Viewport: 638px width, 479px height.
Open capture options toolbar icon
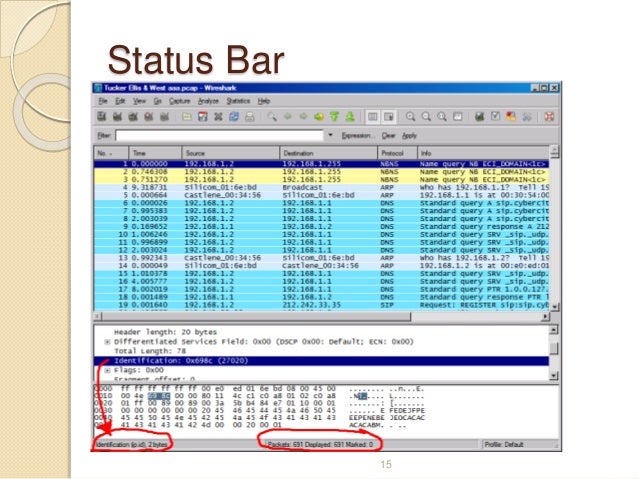[118, 117]
